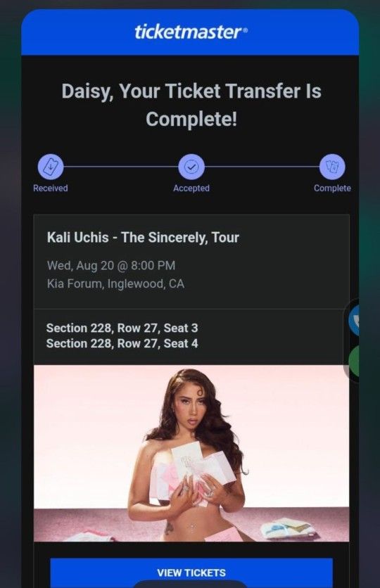
Task: Open Kali Uchis - The Sincerely, Tour title
Action: click(143, 237)
